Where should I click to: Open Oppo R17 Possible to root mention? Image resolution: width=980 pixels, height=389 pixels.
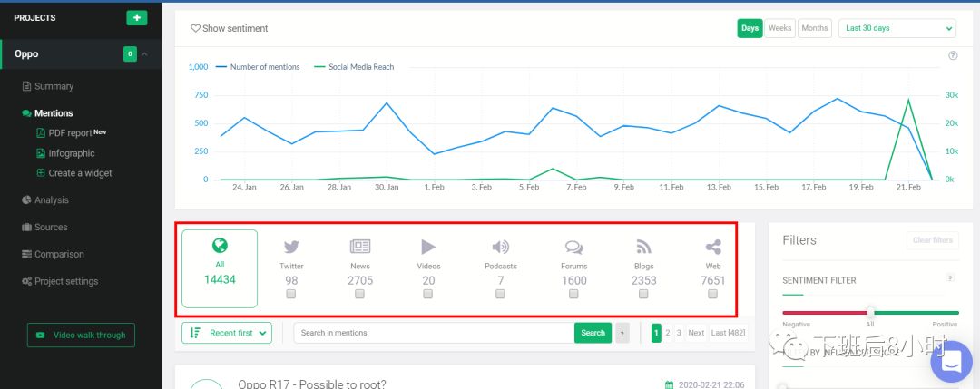click(312, 384)
